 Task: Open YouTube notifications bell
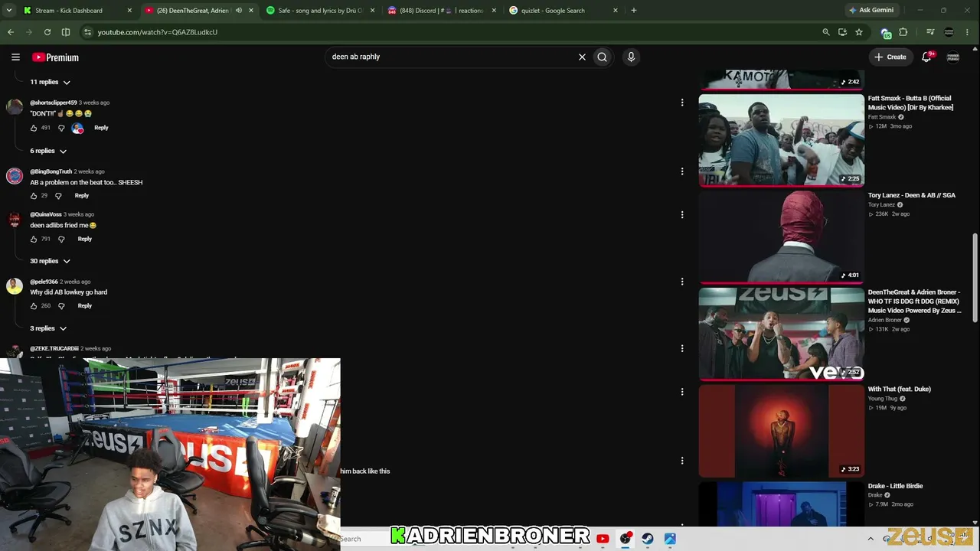tap(926, 57)
